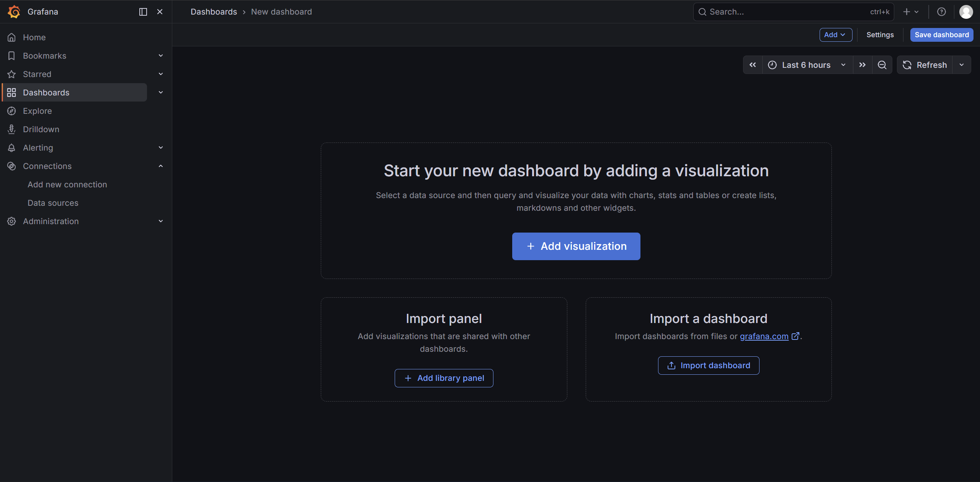Click the Add visualization button
The width and height of the screenshot is (980, 482).
[576, 246]
